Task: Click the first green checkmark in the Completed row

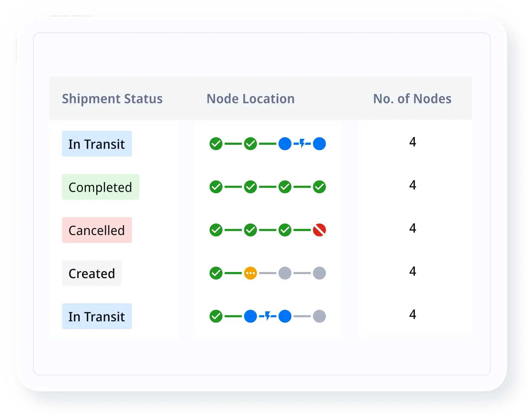Action: [x=216, y=187]
